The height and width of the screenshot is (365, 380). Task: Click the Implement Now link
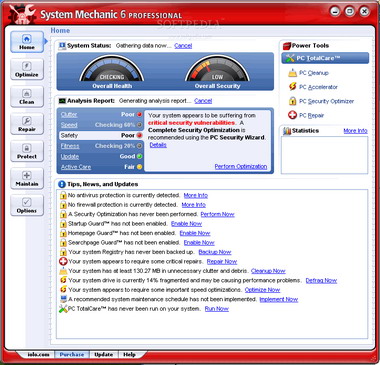[x=279, y=299]
